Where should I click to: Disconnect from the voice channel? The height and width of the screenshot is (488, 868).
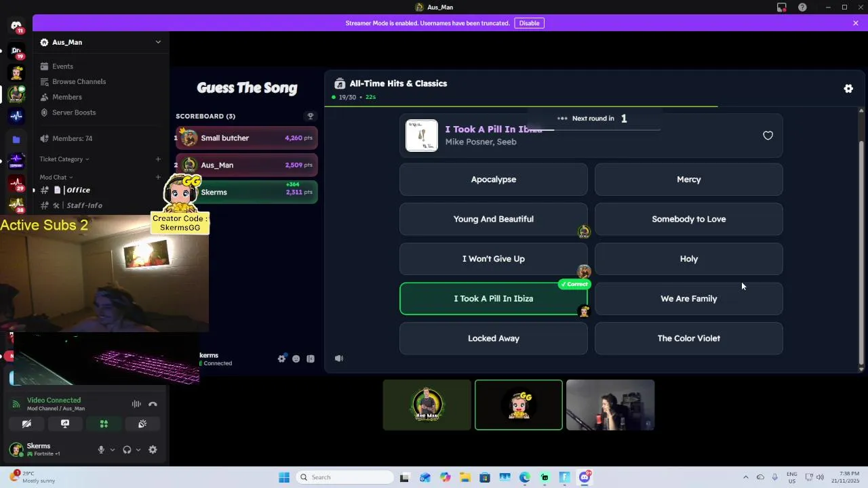(x=153, y=404)
